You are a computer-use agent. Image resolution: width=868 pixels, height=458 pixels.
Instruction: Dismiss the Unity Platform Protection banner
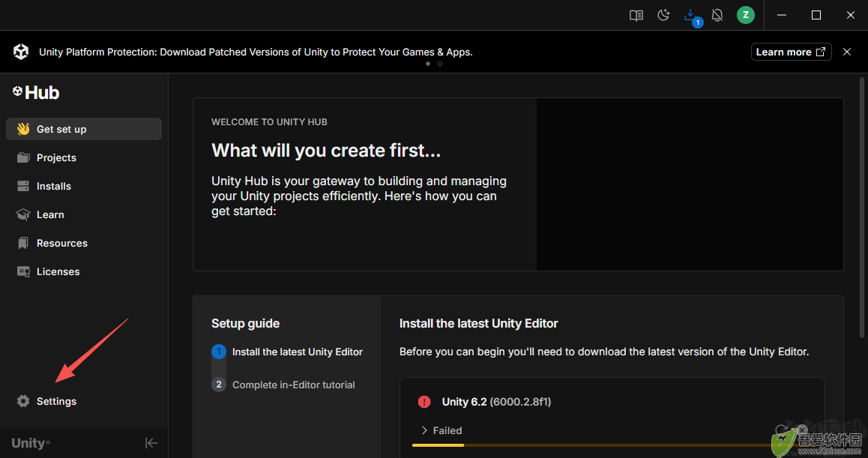(x=847, y=52)
